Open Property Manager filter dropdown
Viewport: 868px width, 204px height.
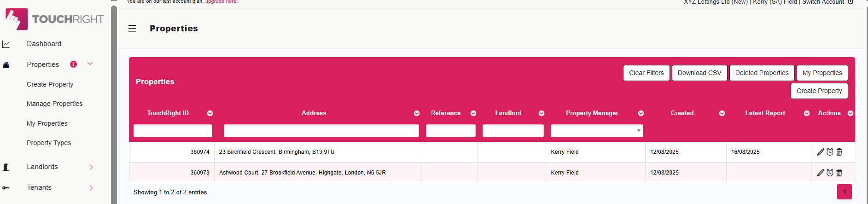point(597,131)
